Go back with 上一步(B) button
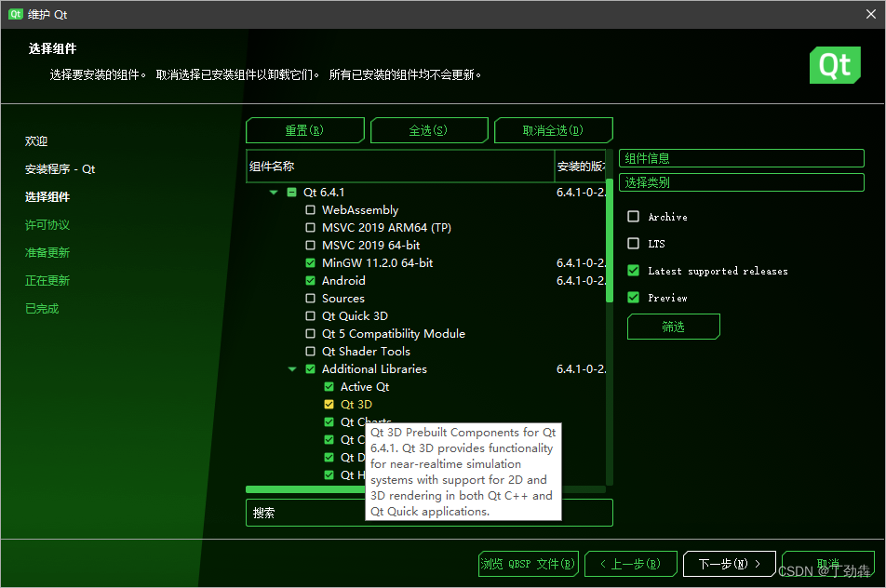886x588 pixels. (631, 564)
